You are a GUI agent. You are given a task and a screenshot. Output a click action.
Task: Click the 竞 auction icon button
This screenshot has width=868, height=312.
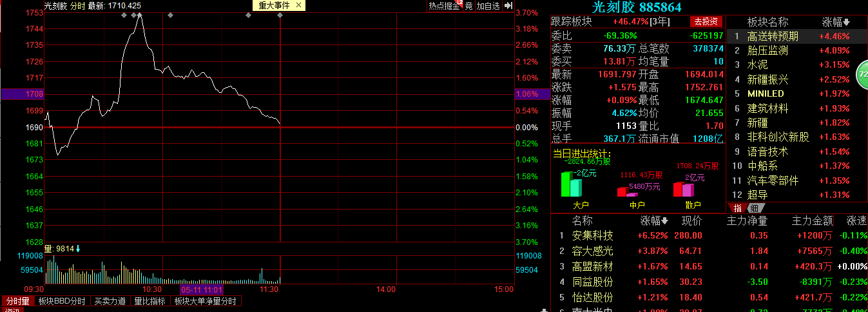[x=468, y=6]
